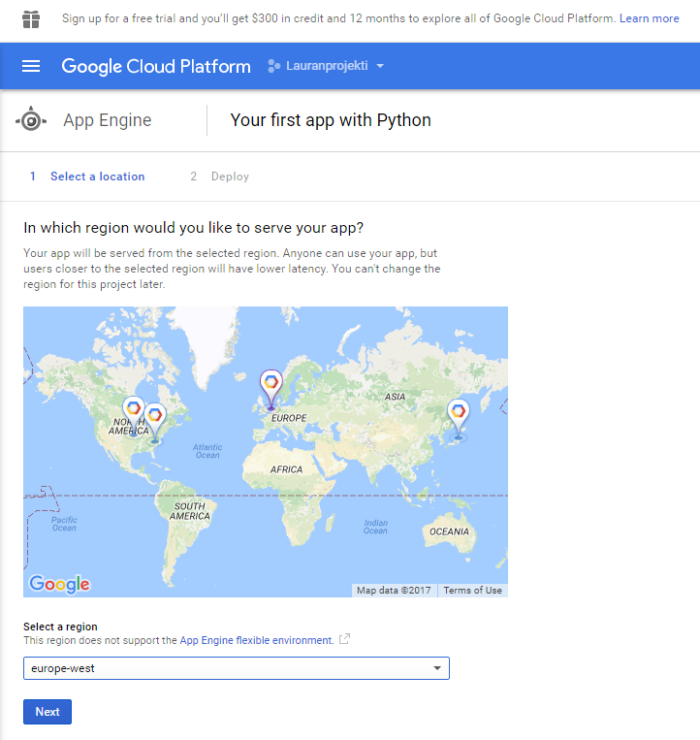Click the 'Map data ©2017' attribution
This screenshot has height=740, width=700.
(x=394, y=591)
